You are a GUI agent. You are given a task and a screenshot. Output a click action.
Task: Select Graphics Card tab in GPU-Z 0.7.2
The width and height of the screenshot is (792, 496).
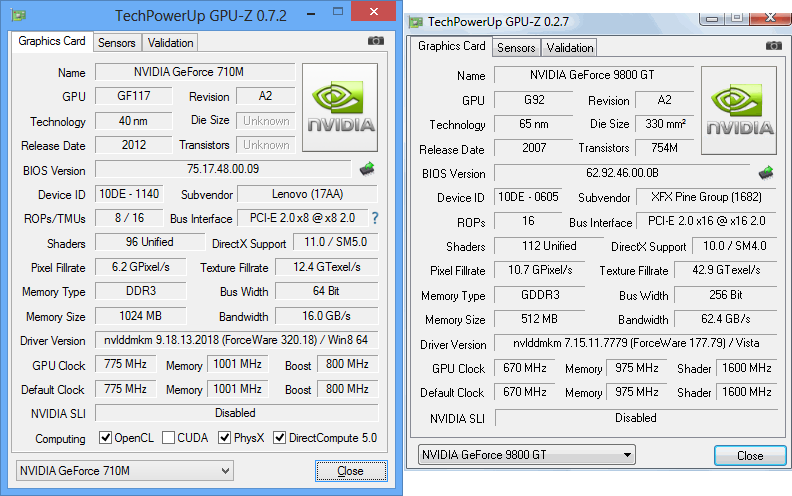[x=52, y=41]
